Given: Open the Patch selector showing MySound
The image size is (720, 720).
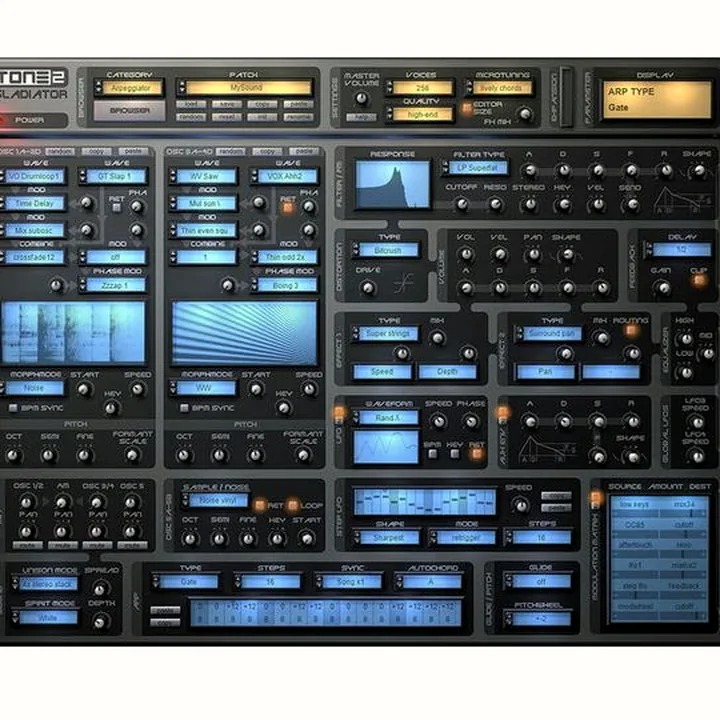Looking at the screenshot, I should (246, 87).
